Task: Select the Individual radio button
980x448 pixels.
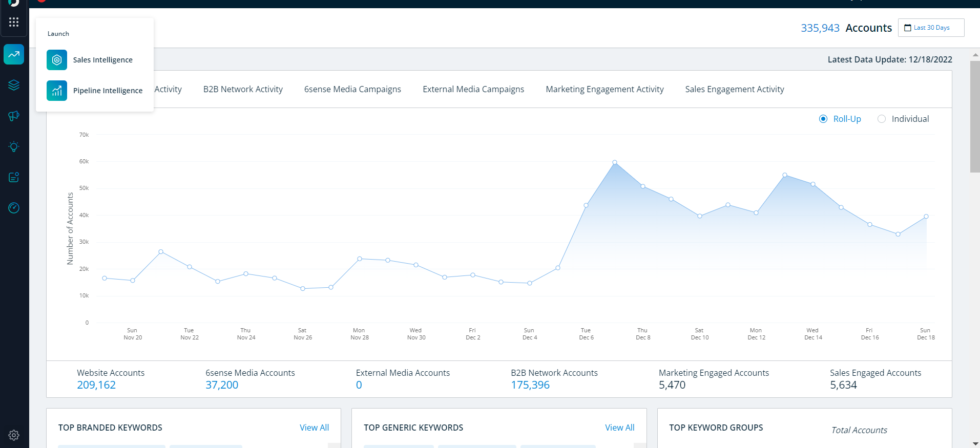Action: point(882,119)
